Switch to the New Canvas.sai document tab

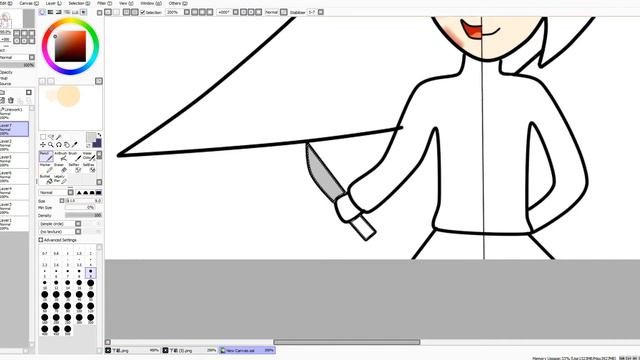247,350
